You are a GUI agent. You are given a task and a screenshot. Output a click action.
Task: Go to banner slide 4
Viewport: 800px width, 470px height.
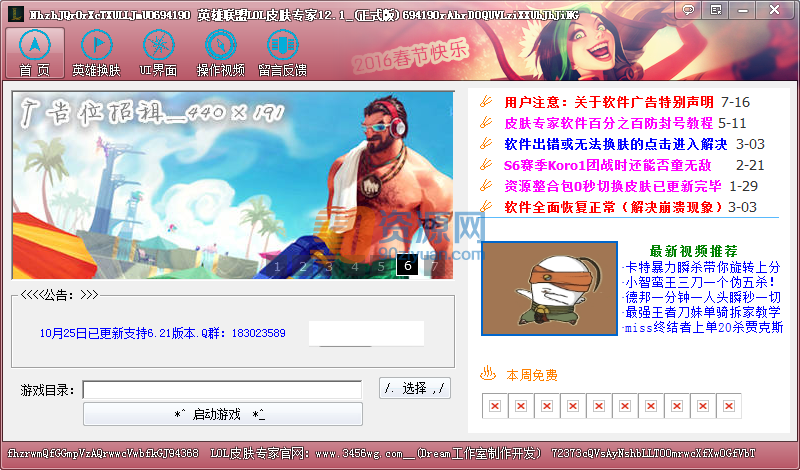[x=355, y=266]
